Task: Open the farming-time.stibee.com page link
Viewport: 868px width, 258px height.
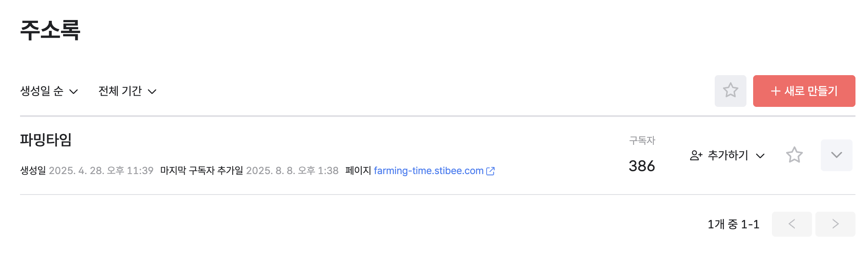Action: click(429, 171)
